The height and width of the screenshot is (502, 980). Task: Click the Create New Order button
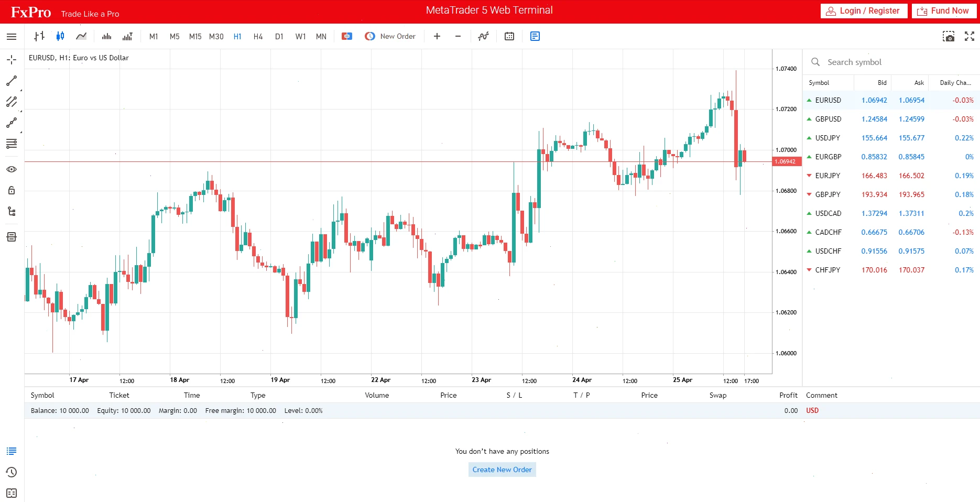pos(501,470)
